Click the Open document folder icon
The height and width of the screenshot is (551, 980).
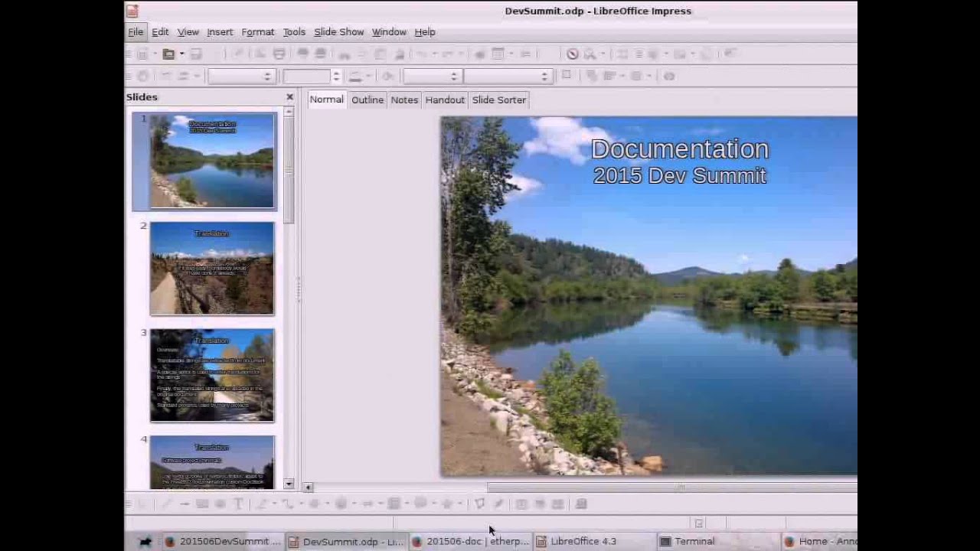click(168, 54)
